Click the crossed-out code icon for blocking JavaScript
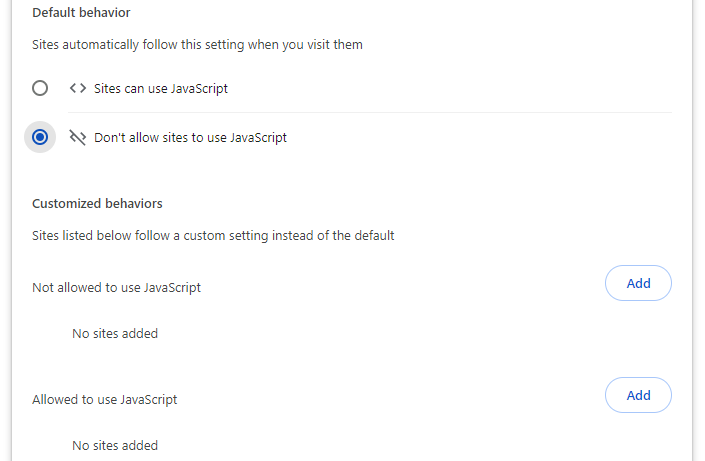Image resolution: width=705 pixels, height=461 pixels. tap(77, 137)
